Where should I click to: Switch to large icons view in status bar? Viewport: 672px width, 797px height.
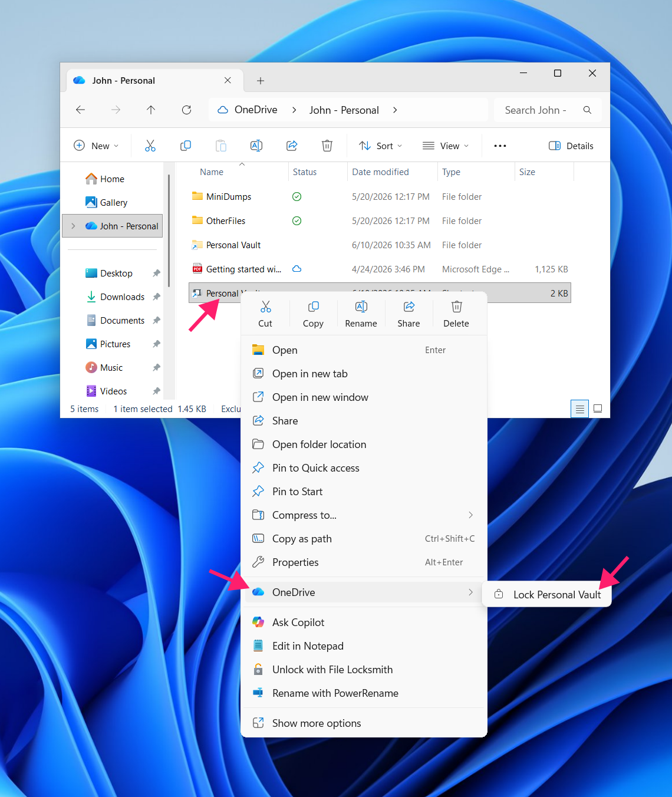pos(598,409)
